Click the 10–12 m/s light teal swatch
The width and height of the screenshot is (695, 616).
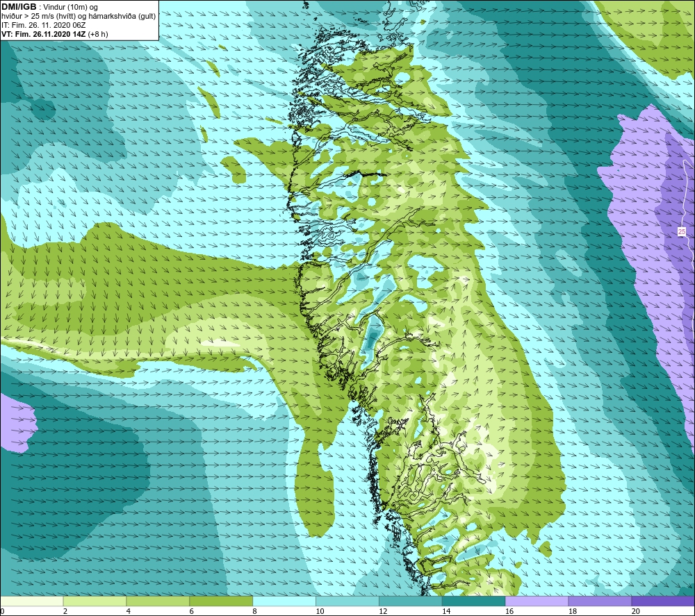[347, 601]
